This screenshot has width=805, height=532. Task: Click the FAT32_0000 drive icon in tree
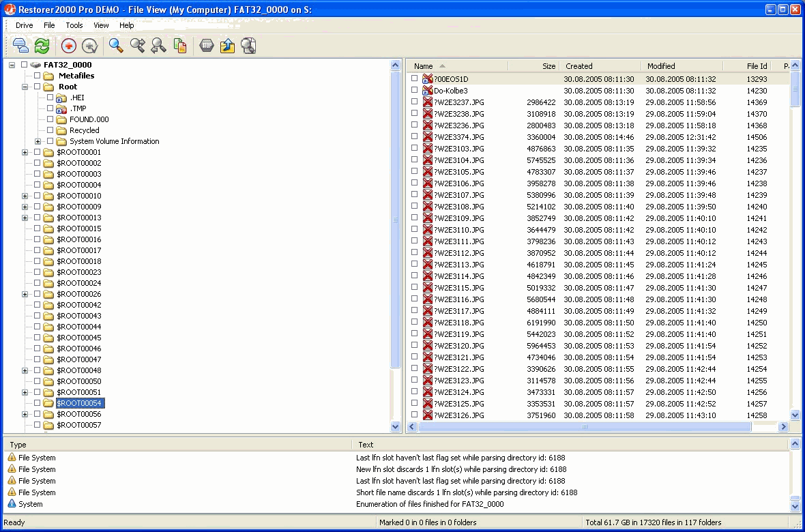(x=35, y=65)
